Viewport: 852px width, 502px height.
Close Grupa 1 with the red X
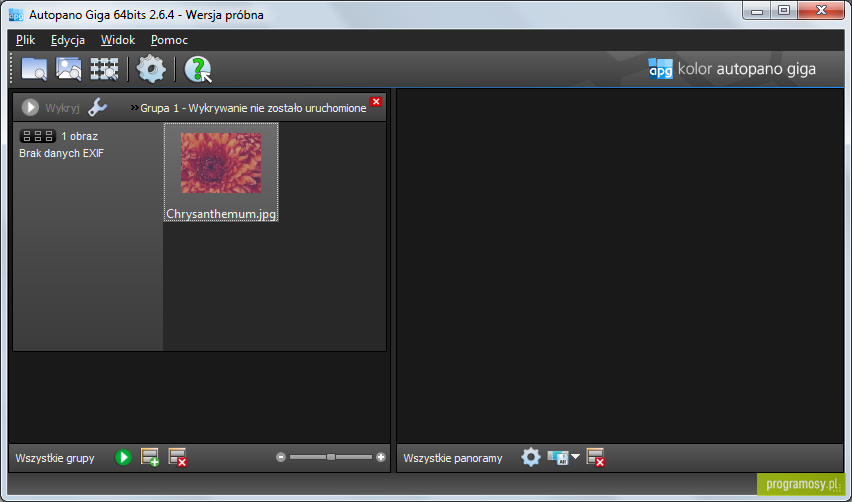click(x=375, y=102)
